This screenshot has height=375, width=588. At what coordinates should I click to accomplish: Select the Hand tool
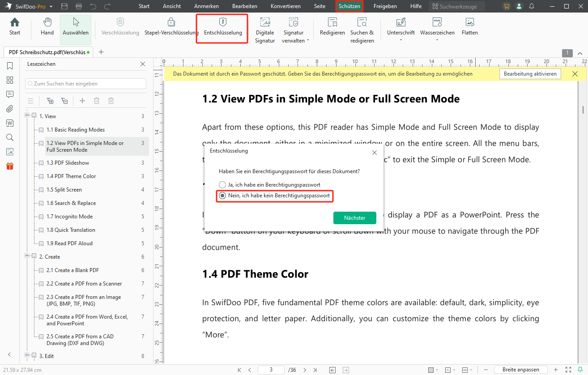click(47, 26)
